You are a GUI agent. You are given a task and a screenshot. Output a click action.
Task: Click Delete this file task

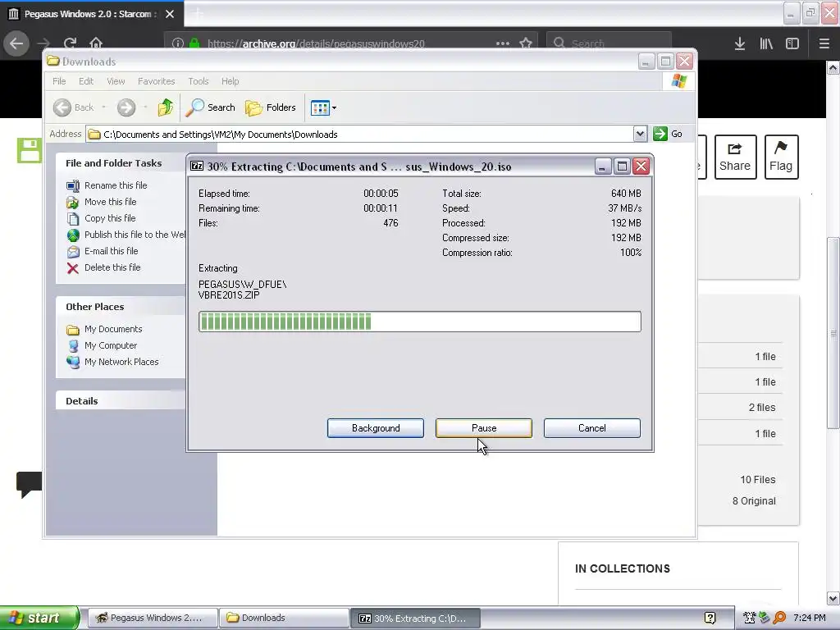coord(103,267)
